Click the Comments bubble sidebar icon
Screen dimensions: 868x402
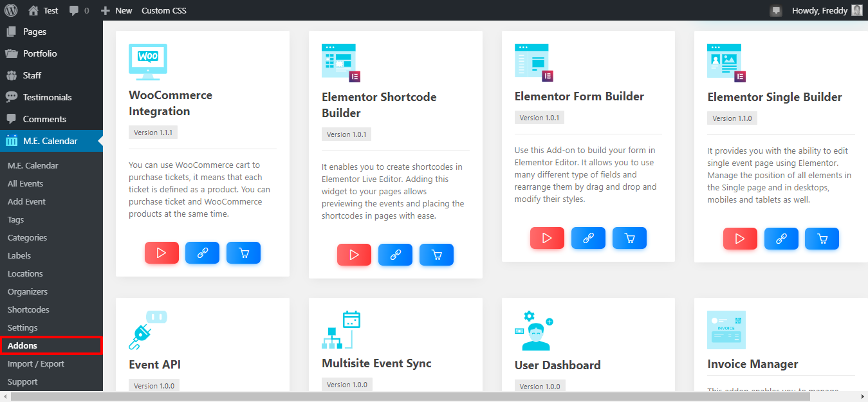tap(12, 119)
